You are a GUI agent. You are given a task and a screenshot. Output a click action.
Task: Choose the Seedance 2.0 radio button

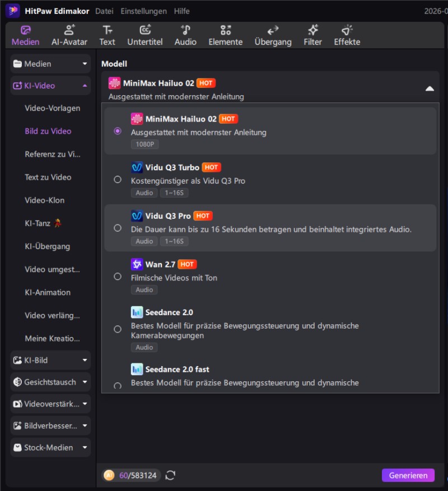118,329
